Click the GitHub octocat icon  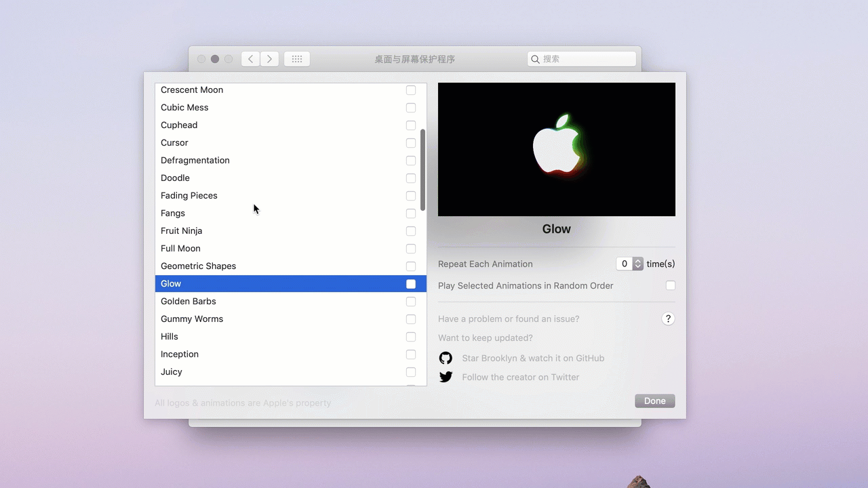[x=446, y=358]
